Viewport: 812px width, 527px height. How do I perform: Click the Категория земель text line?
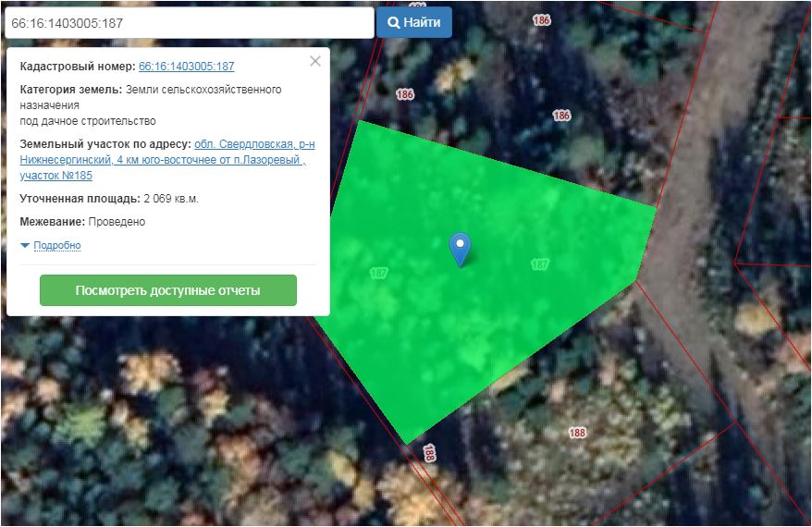coord(151,97)
